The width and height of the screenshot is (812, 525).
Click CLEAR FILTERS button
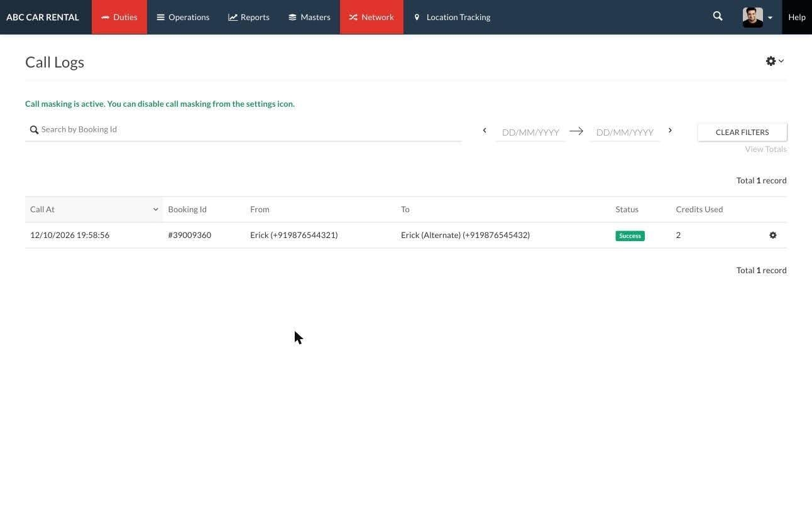(742, 132)
